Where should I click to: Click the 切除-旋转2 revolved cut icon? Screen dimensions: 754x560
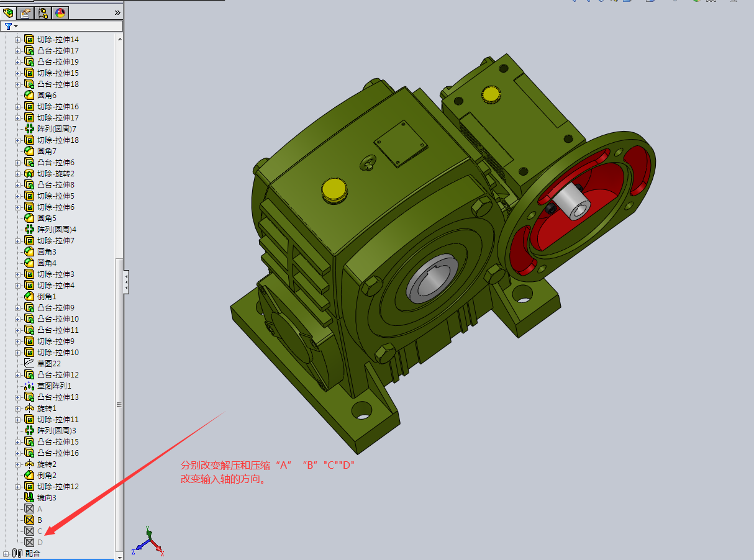click(x=29, y=174)
